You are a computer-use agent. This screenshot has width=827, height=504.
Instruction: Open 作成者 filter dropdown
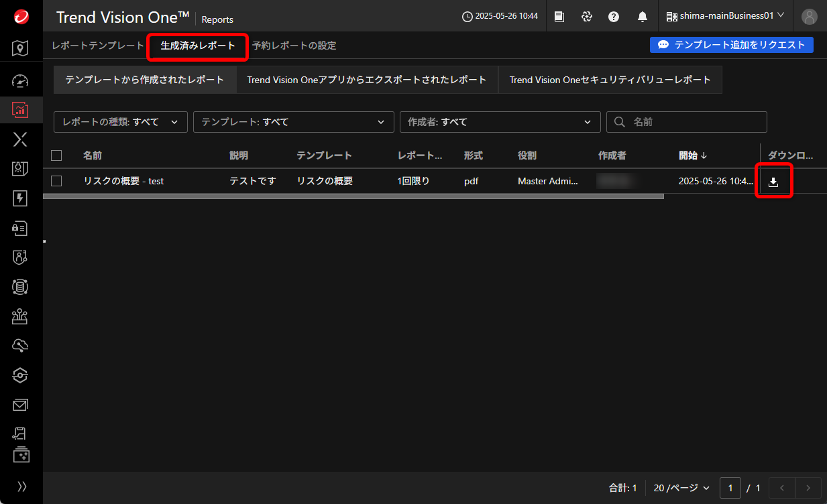[x=500, y=122]
